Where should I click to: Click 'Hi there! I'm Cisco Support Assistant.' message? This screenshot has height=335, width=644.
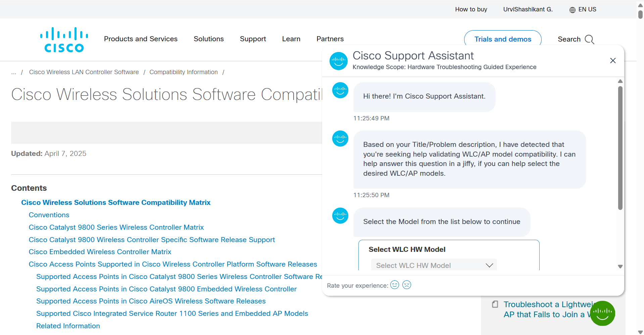tap(424, 97)
